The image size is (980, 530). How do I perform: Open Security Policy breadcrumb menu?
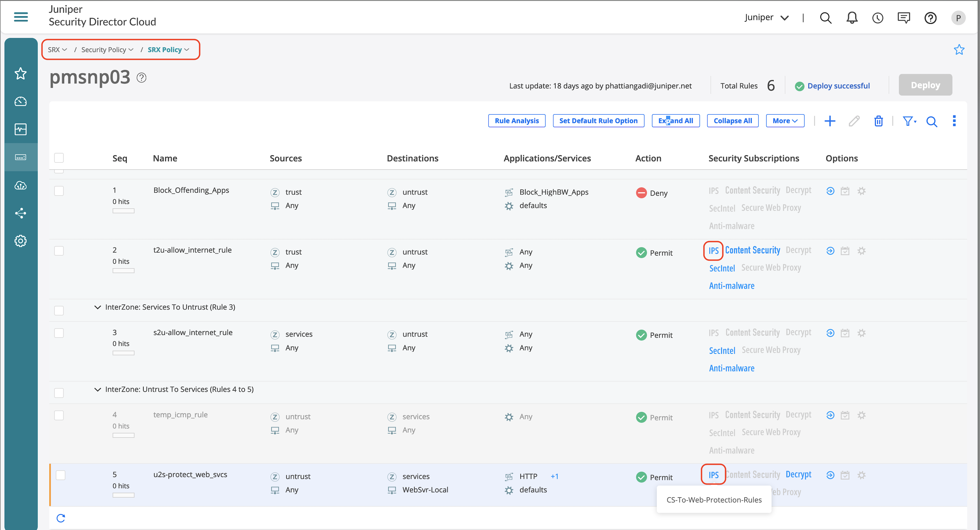pos(107,50)
